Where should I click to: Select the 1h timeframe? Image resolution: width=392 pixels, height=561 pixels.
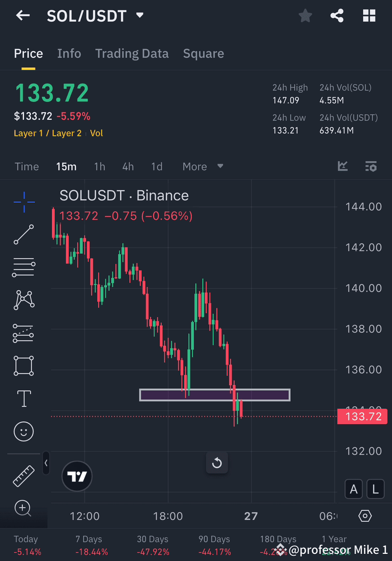(99, 166)
